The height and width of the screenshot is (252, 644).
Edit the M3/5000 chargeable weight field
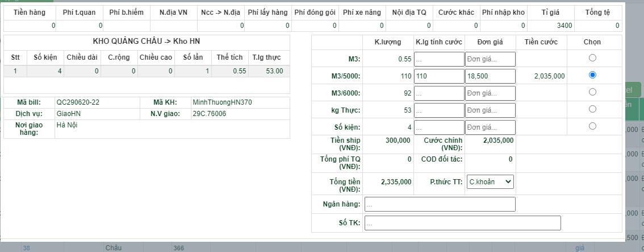click(x=439, y=76)
